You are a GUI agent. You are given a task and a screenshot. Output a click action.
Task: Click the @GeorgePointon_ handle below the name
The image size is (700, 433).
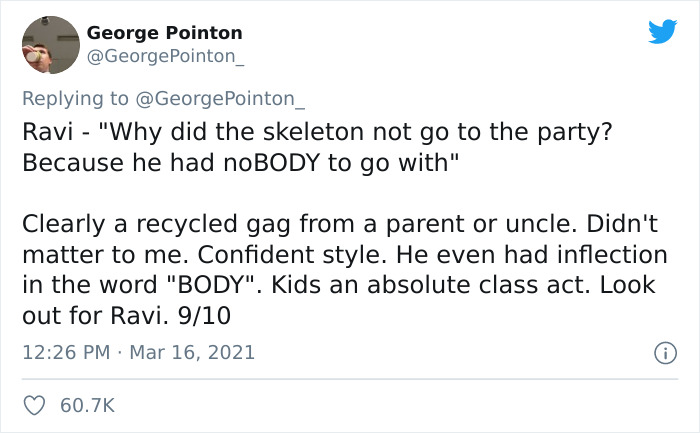(165, 57)
